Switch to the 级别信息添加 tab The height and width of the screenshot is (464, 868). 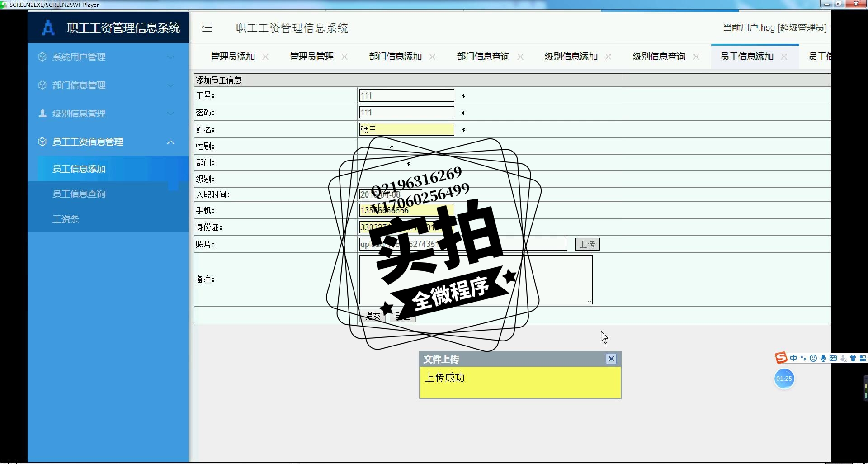(571, 57)
